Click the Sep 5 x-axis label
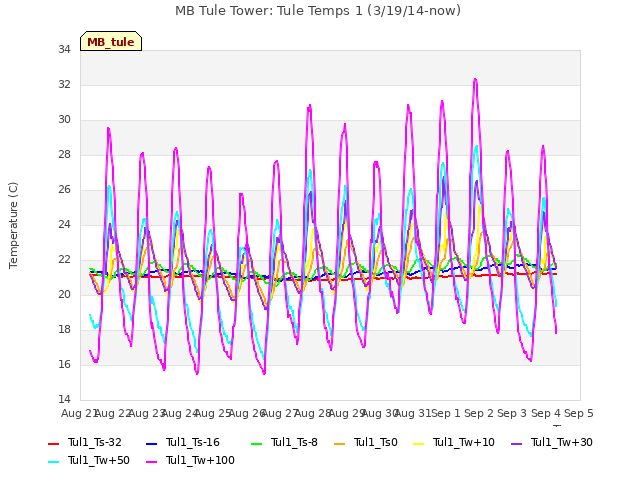 click(579, 413)
